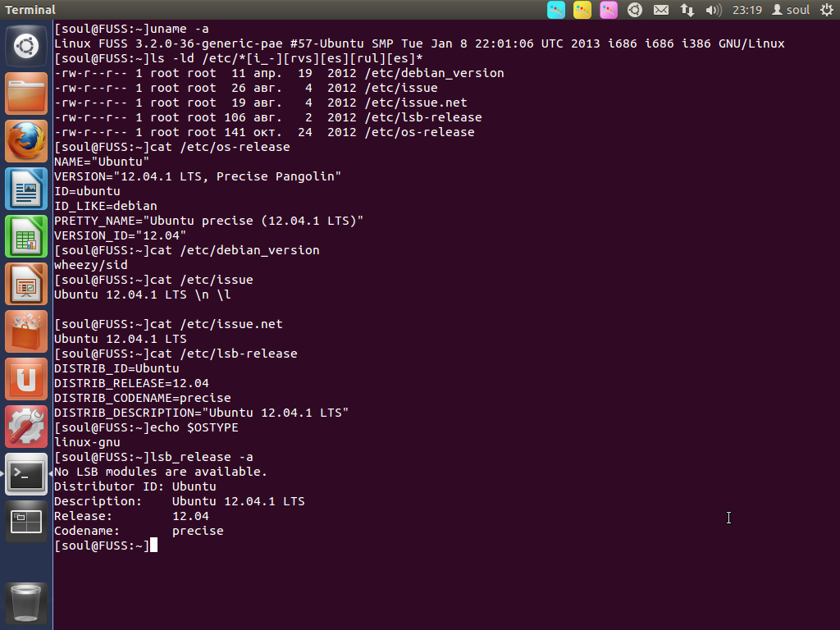Open LibreOffice Impress presentation icon
Image resolution: width=840 pixels, height=630 pixels.
(x=26, y=284)
